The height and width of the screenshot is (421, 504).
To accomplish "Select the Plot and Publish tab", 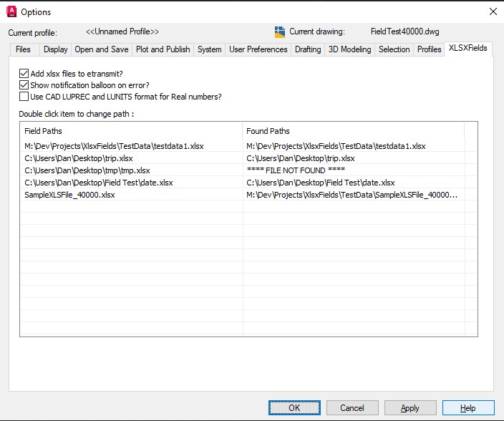I will [163, 49].
